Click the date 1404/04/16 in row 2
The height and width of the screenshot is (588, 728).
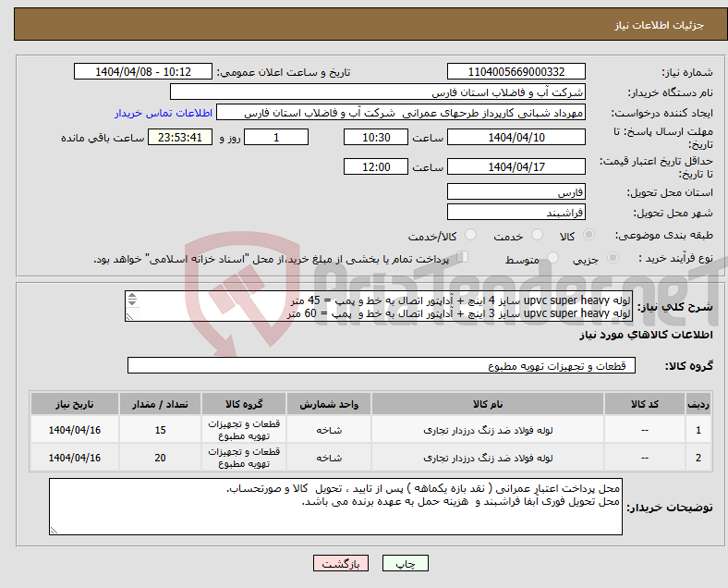click(75, 458)
